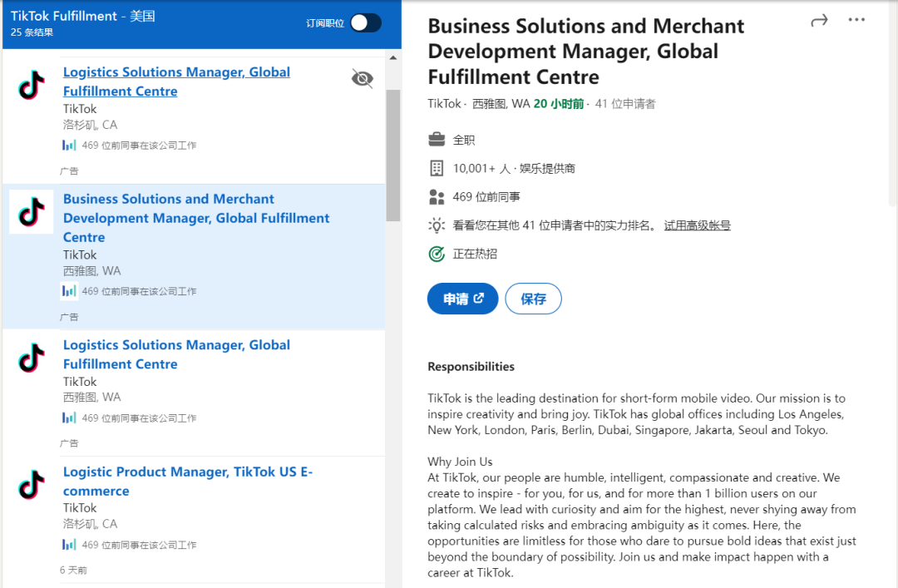Click the job list vertical scrollbar thumb
Viewport: 898px width, 588px height.
click(393, 154)
